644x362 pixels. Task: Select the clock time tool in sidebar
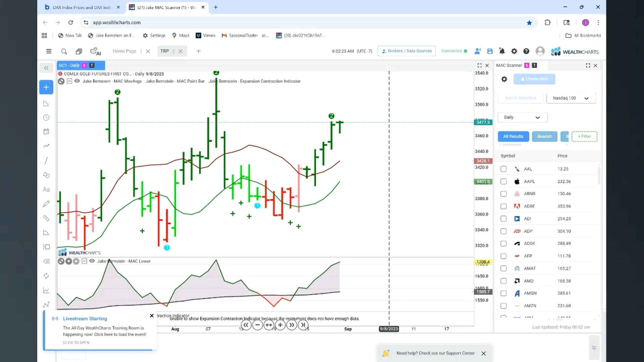46,118
